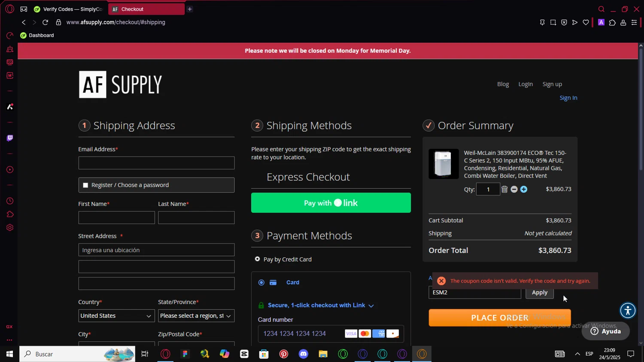
Task: Click the First Name input field
Action: (x=116, y=217)
